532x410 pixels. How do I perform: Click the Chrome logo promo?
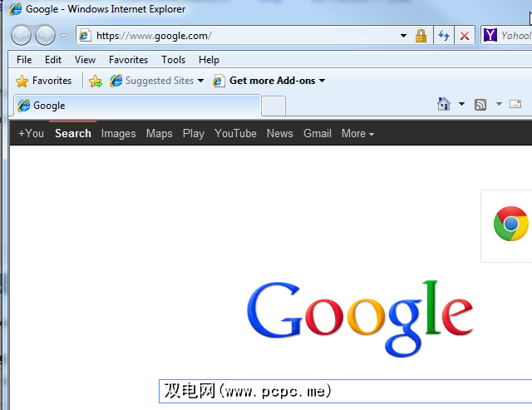[x=511, y=224]
